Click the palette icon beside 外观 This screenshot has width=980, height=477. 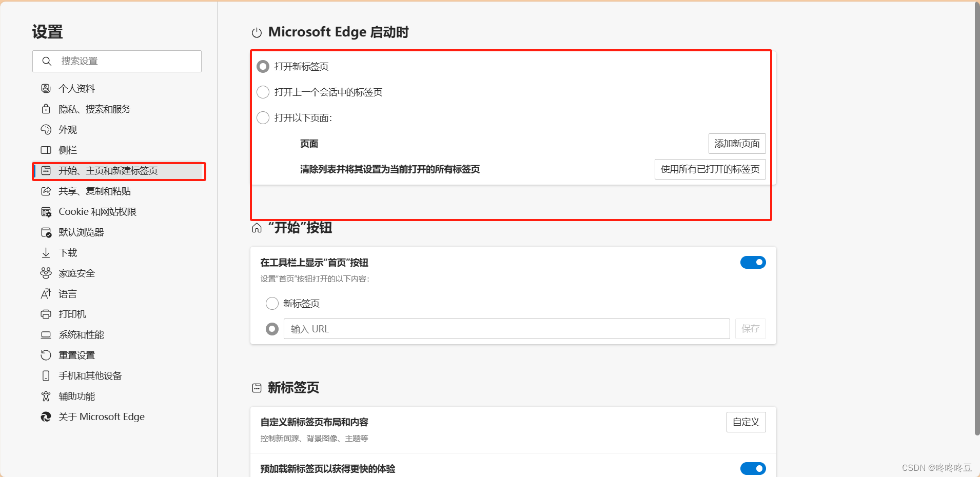click(46, 129)
